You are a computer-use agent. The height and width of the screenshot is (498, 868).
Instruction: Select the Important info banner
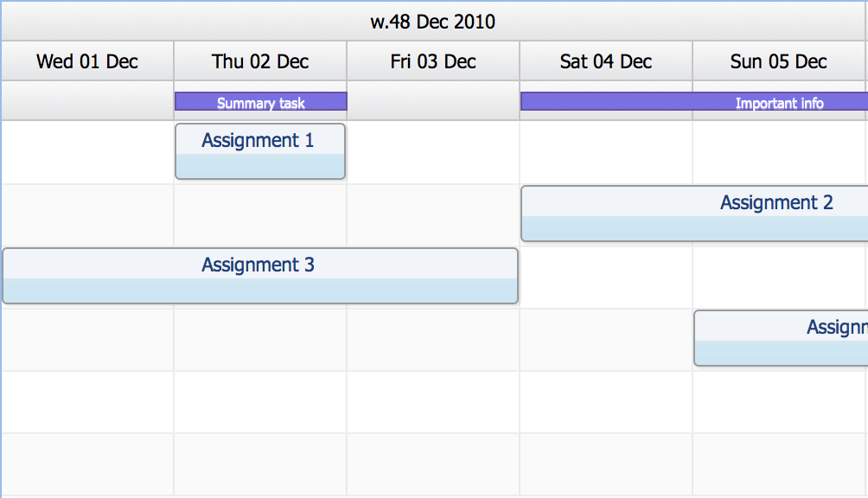(x=692, y=102)
